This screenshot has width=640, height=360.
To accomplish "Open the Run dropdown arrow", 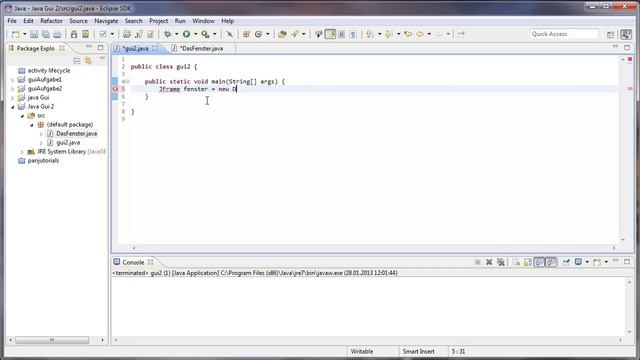I will (x=195, y=34).
